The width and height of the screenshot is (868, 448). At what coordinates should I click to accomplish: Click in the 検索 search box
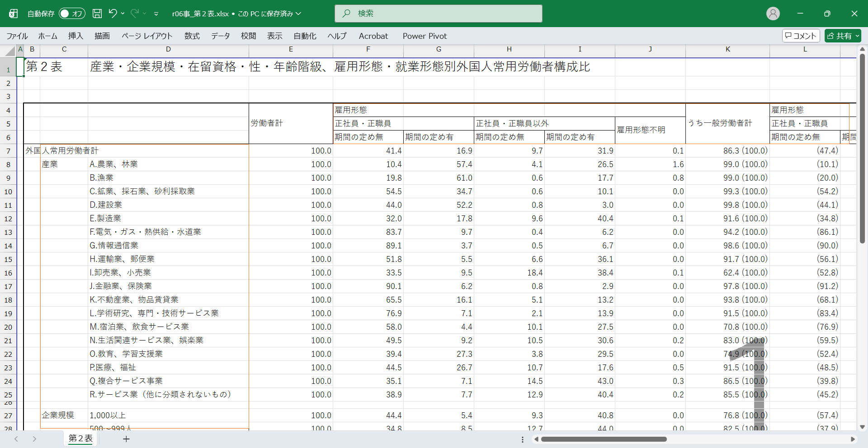pyautogui.click(x=439, y=14)
